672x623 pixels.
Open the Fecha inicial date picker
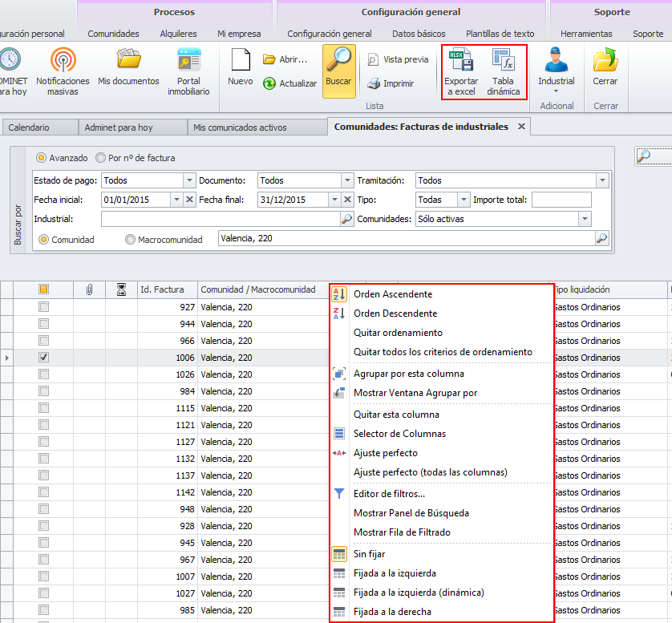(x=176, y=200)
